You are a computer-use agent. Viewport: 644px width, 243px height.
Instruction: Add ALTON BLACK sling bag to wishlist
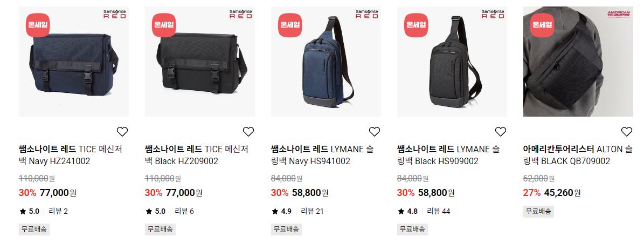coord(627,132)
